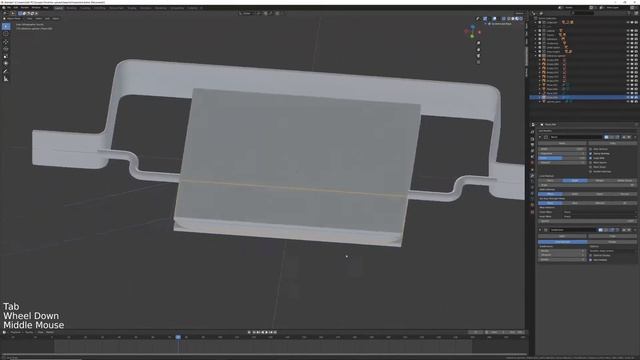Open Texture properties tab

[532, 212]
